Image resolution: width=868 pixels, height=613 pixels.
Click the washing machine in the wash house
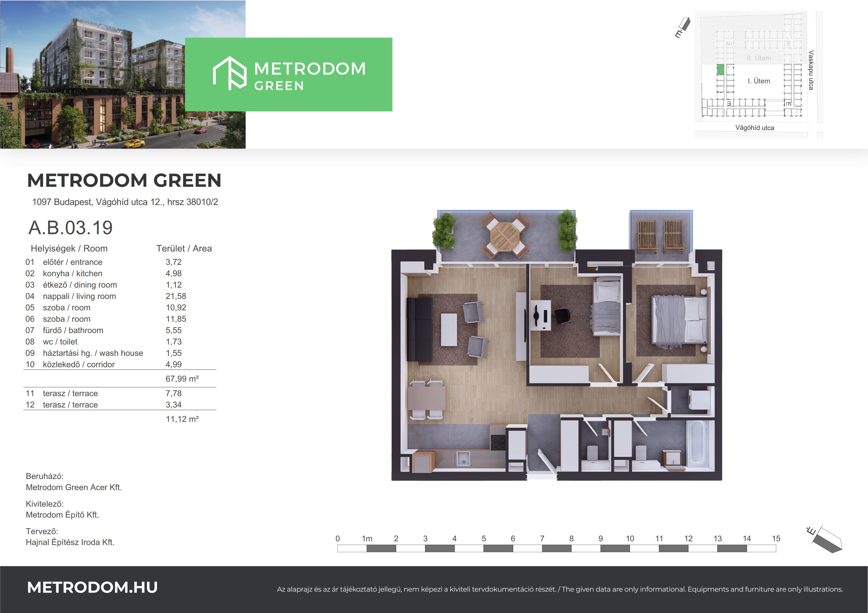click(x=699, y=400)
